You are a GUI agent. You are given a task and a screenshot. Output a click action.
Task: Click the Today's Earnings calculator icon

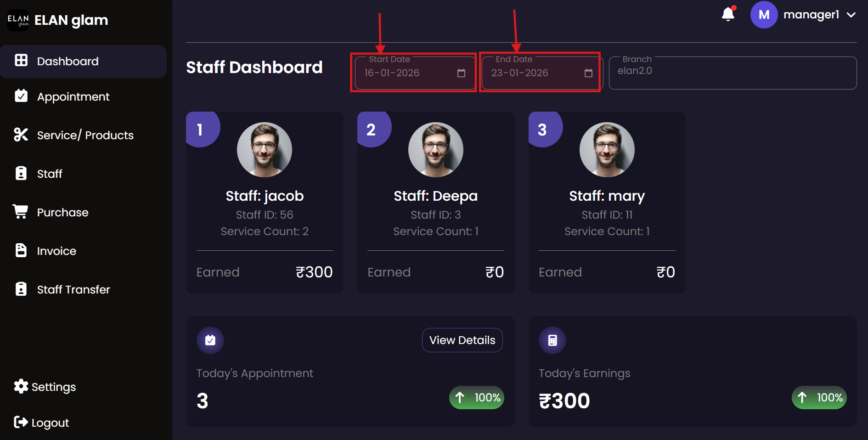(x=552, y=340)
